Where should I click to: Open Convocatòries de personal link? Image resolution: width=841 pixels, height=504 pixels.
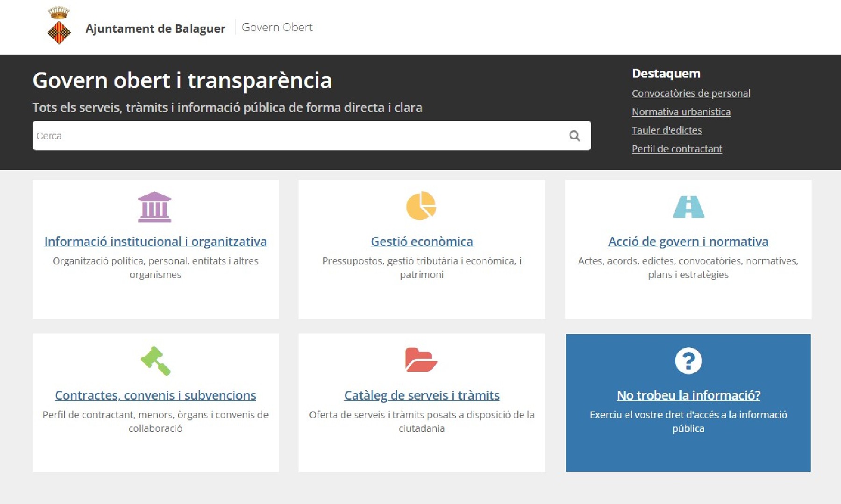(x=691, y=93)
